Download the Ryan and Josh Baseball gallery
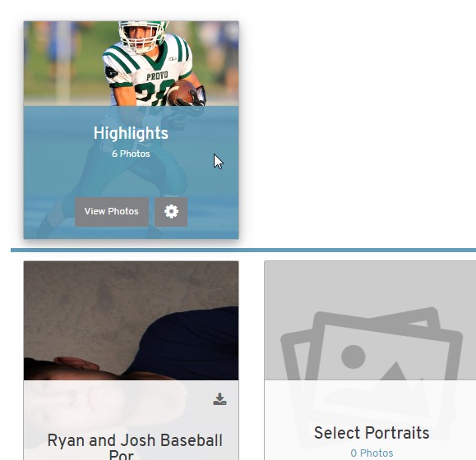476x460 pixels. (220, 399)
